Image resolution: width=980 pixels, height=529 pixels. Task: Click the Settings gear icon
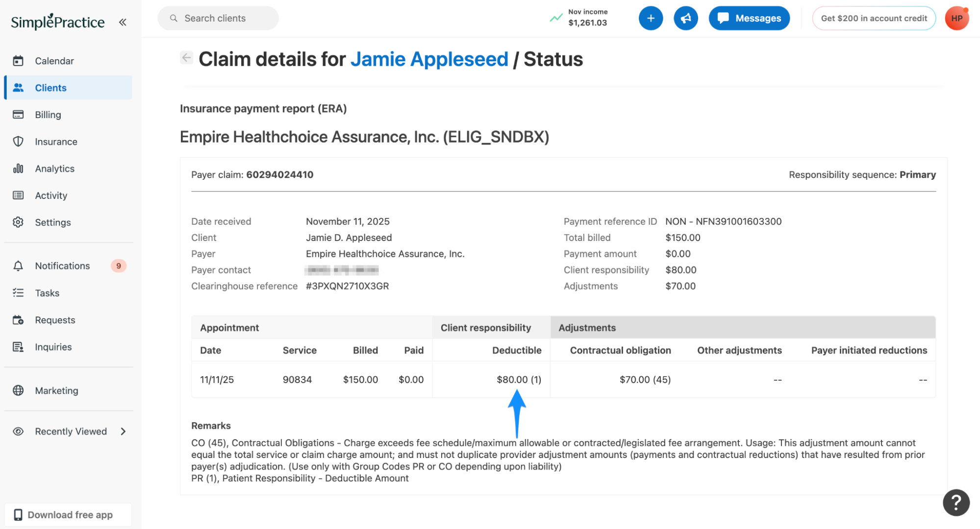click(18, 222)
